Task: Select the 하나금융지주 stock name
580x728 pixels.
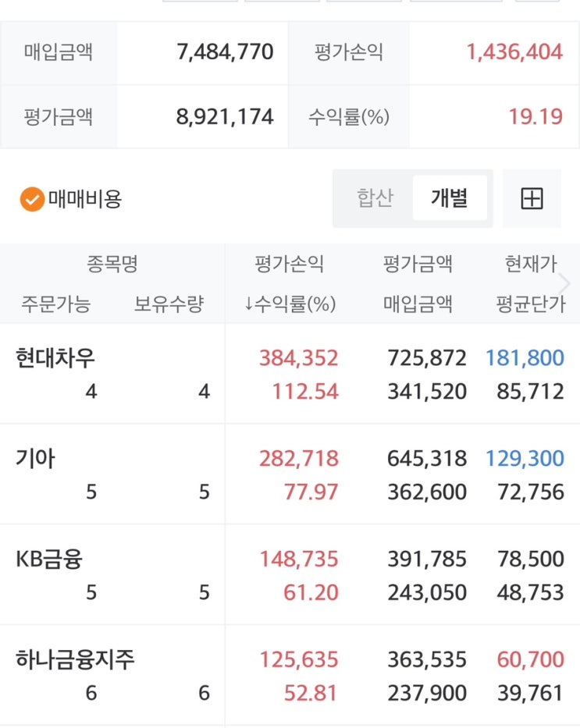Action: 75,660
